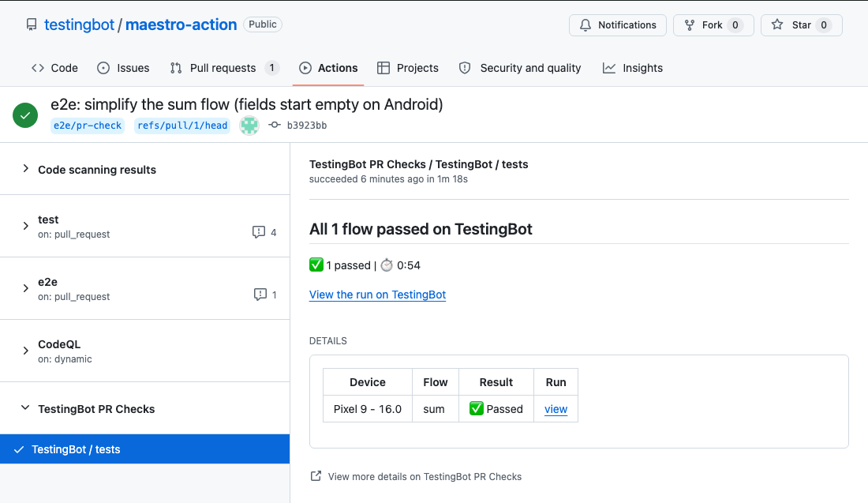The width and height of the screenshot is (868, 503).
Task: Click the stopwatch icon beside 0:54
Action: [387, 265]
